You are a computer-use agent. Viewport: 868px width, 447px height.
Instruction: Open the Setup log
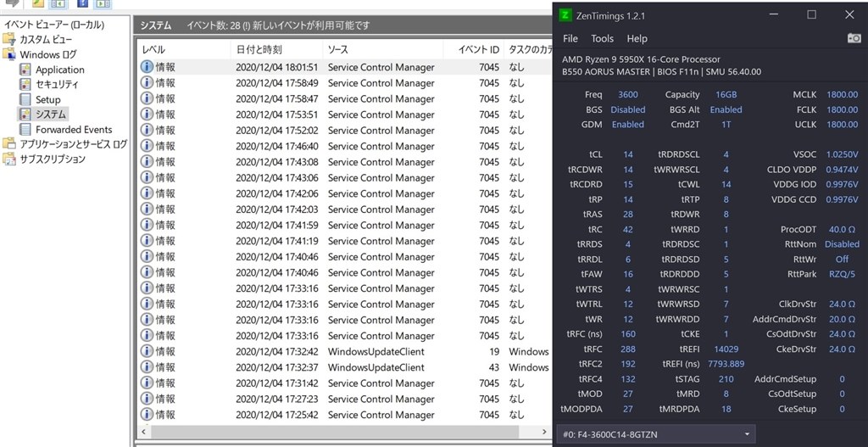click(48, 99)
